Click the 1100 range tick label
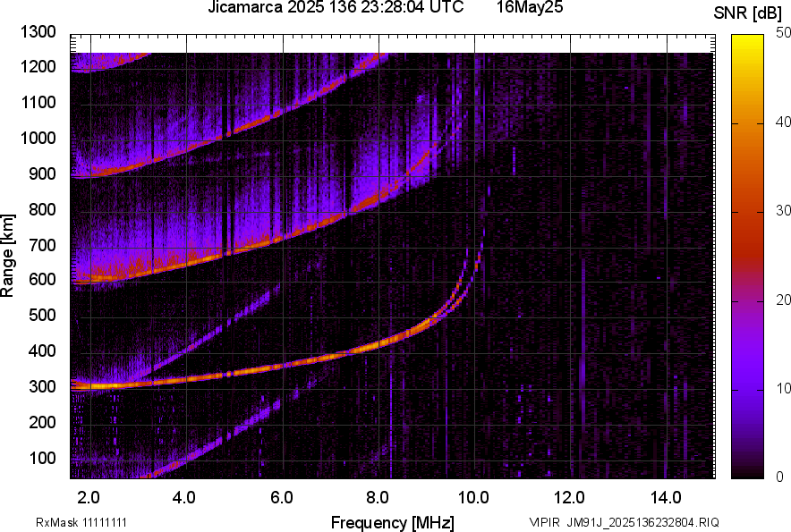Image resolution: width=791 pixels, height=532 pixels. pos(38,102)
